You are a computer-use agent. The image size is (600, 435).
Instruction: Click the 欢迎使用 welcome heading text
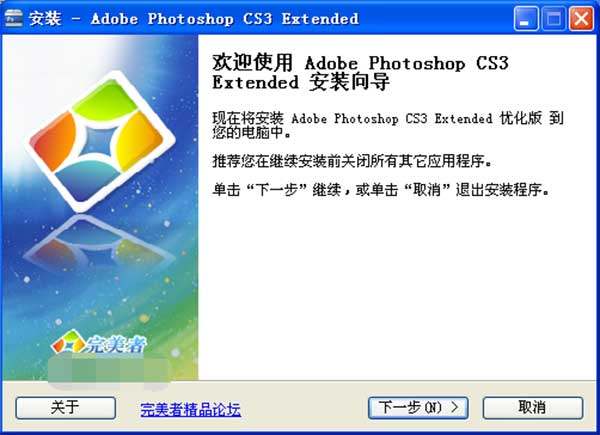[360, 72]
